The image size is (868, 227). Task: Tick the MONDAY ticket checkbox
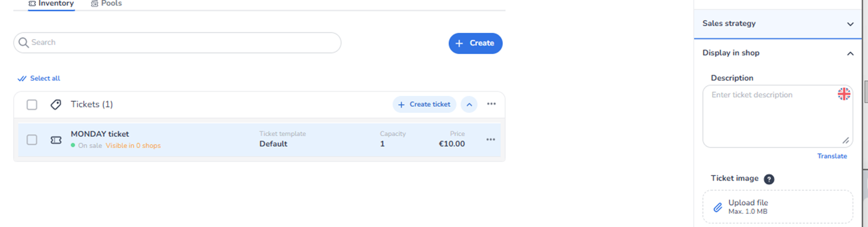32,140
